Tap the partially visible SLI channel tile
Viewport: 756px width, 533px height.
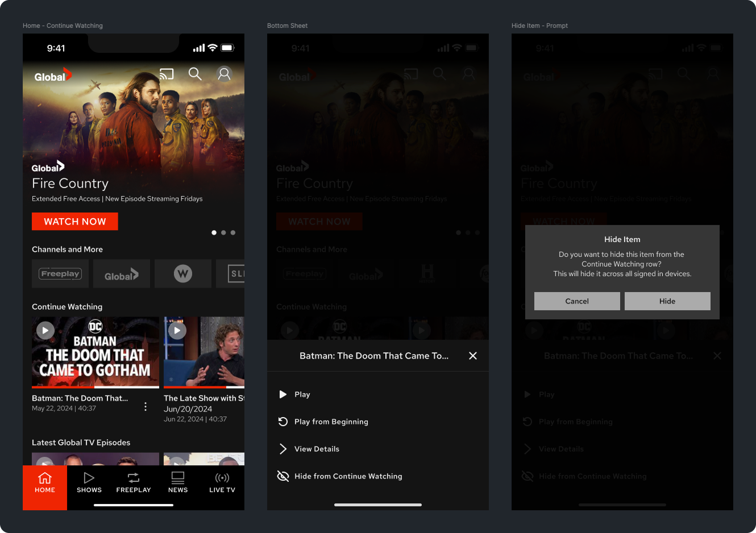click(x=230, y=274)
